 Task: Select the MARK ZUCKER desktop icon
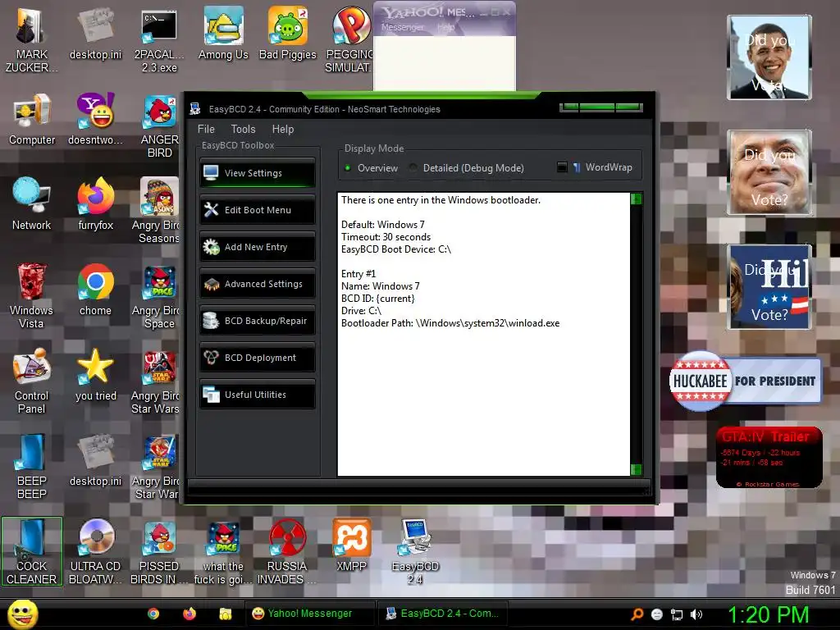click(x=32, y=40)
